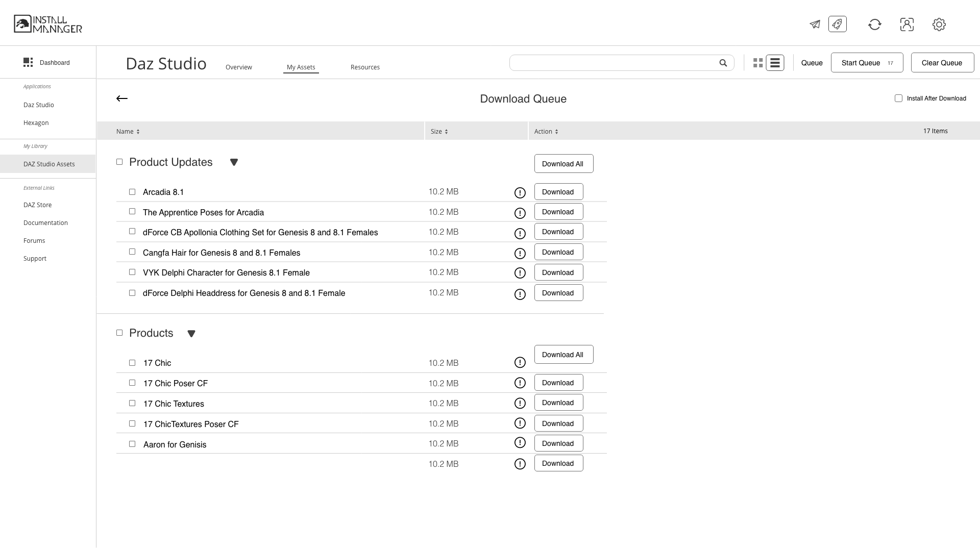Click the Dashboard grid icon

tap(28, 62)
